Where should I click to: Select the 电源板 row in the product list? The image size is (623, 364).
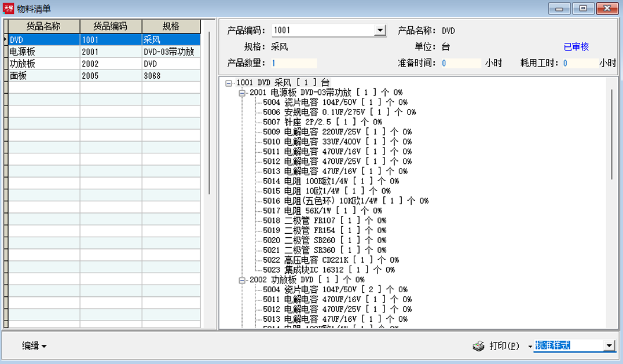(x=104, y=52)
